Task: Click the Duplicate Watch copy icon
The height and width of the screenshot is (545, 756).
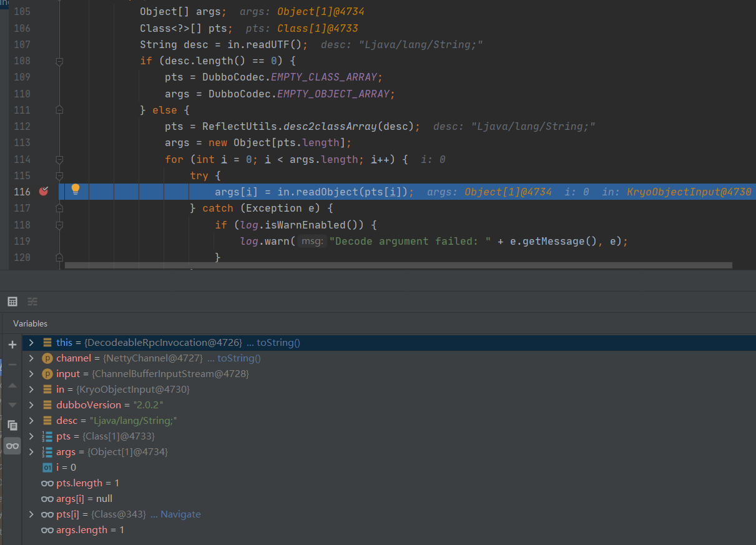Action: [12, 425]
